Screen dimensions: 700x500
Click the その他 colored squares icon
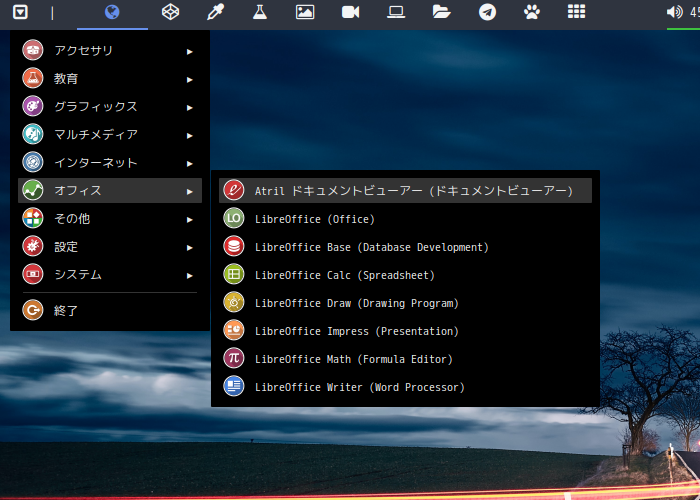pyautogui.click(x=33, y=218)
